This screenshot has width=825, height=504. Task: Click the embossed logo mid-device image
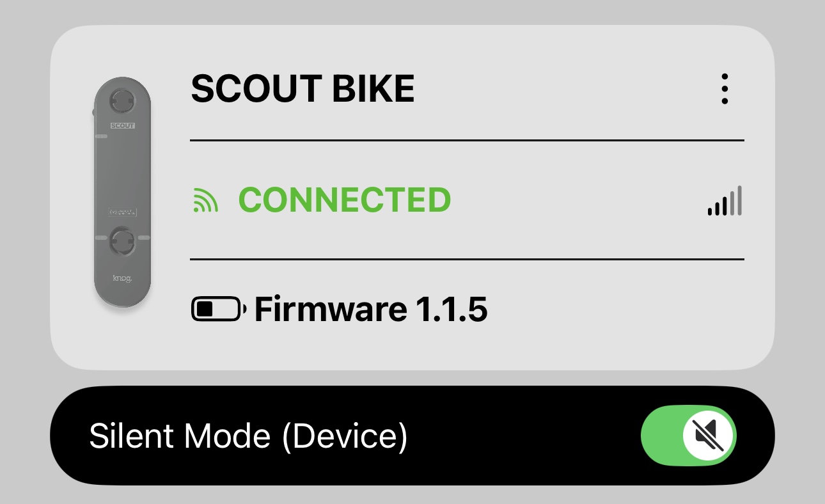click(122, 212)
